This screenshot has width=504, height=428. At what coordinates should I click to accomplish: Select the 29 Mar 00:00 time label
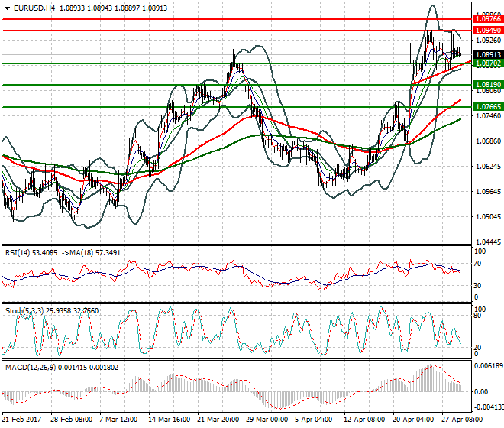click(x=267, y=420)
